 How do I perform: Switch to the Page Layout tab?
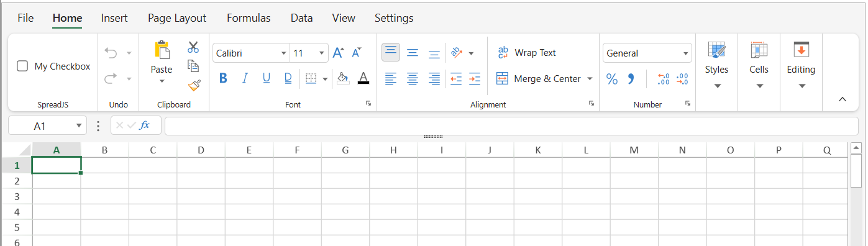(x=177, y=18)
